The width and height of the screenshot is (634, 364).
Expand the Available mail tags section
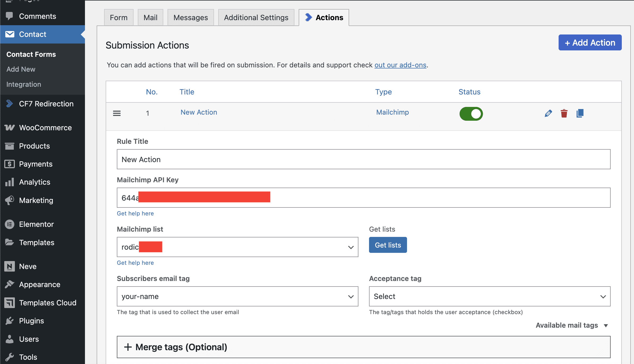[572, 325]
